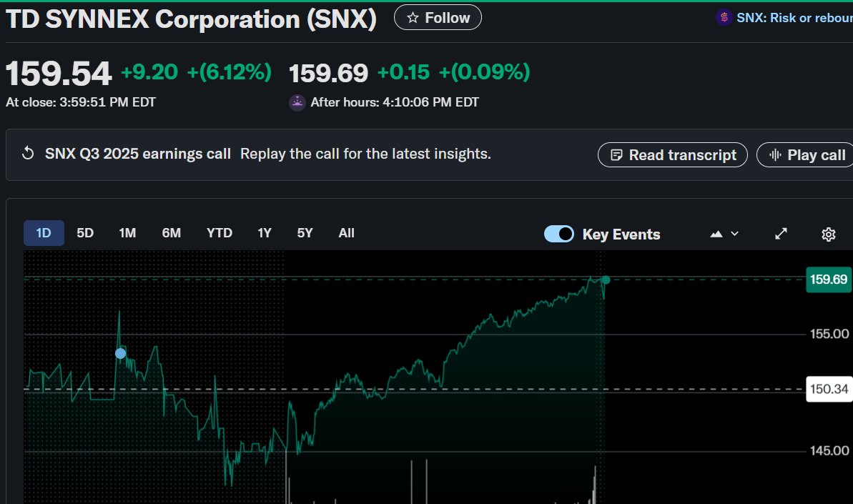Screen dimensions: 853x504
Task: Select the 1D time range tab
Action: (44, 233)
